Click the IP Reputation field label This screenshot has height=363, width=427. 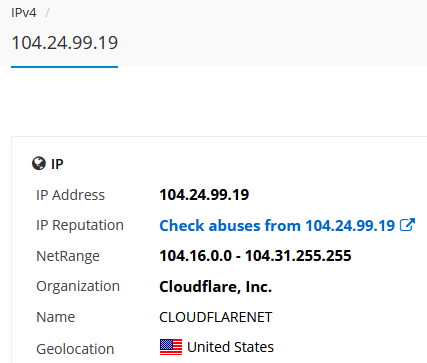80,225
